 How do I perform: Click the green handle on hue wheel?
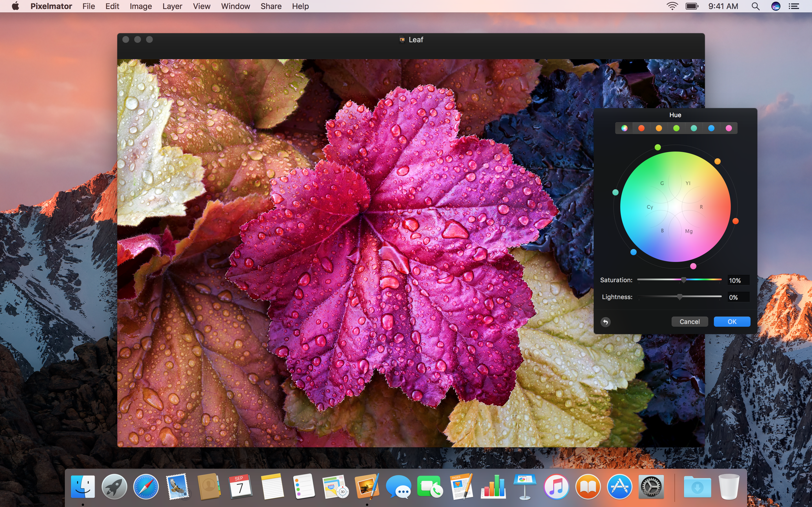point(658,147)
